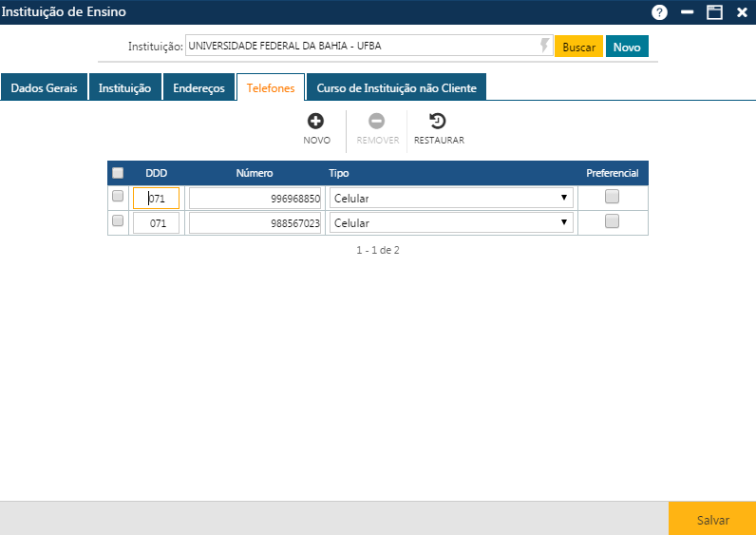Screen dimensions: 756x535
Task: Open the Endereços tab
Action: tap(198, 87)
